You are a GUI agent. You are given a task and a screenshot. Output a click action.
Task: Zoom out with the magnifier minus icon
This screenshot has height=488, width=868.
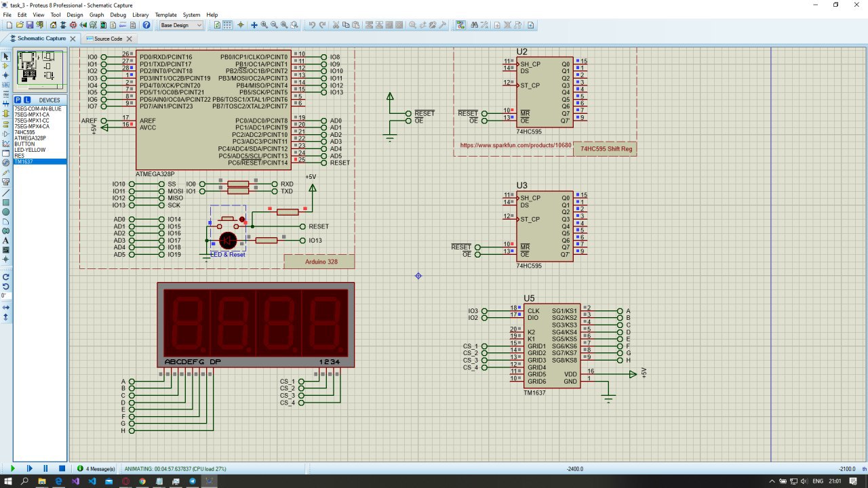pyautogui.click(x=274, y=25)
